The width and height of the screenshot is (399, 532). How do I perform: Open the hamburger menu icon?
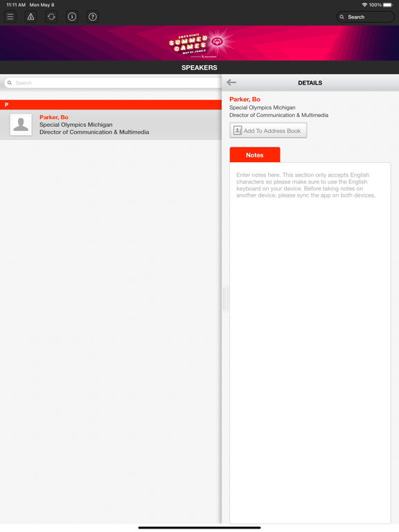pos(10,17)
